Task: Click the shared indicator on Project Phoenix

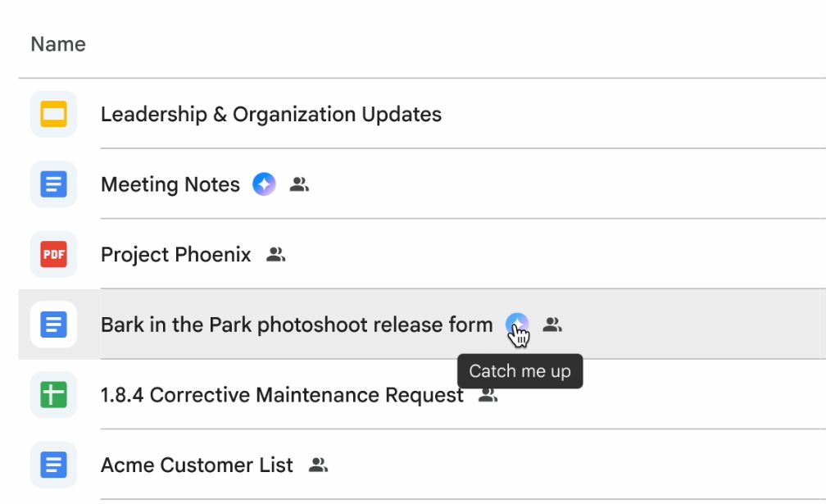Action: click(276, 254)
